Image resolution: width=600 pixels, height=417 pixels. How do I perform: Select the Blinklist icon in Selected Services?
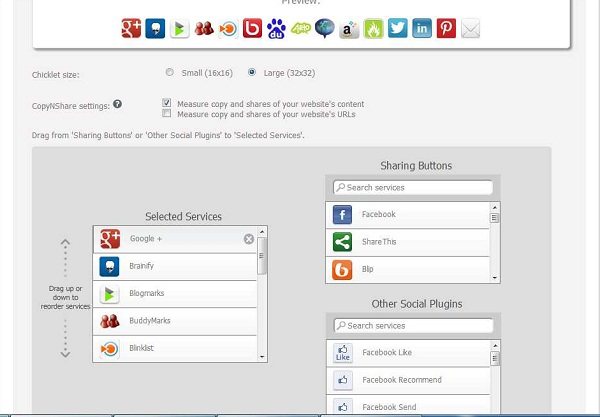(x=109, y=349)
